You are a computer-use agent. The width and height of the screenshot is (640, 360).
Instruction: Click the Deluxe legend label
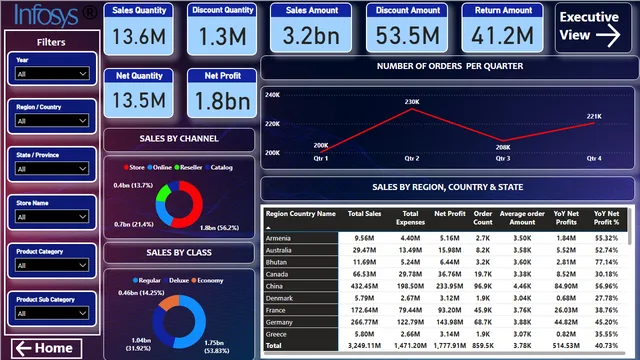coord(179,280)
